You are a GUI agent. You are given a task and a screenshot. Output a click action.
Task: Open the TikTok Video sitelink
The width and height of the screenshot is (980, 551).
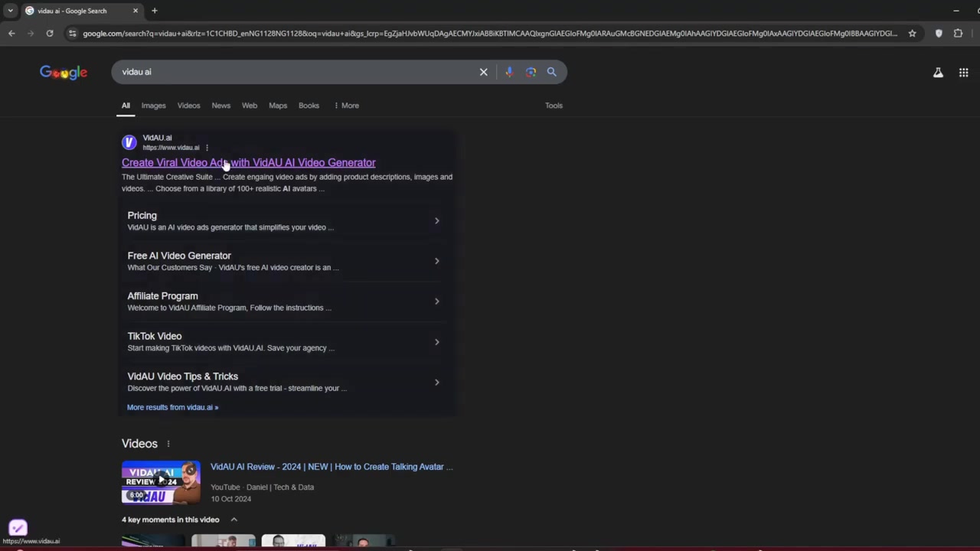coord(155,336)
